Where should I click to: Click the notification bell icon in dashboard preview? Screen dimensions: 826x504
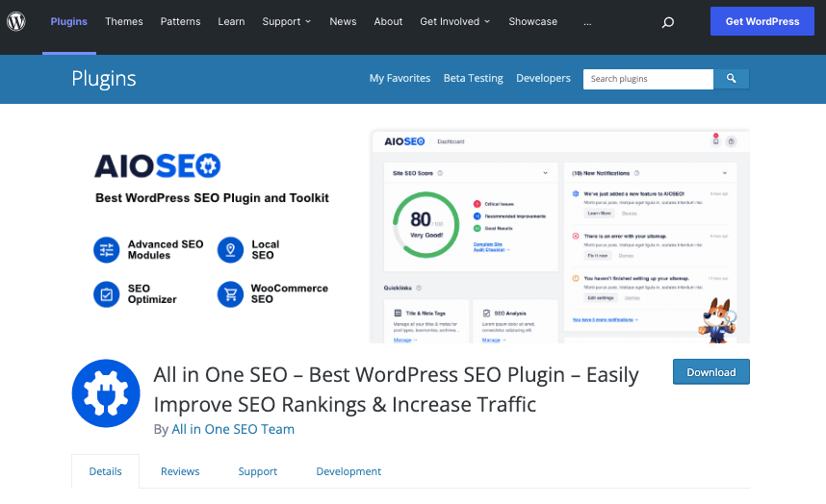click(715, 140)
